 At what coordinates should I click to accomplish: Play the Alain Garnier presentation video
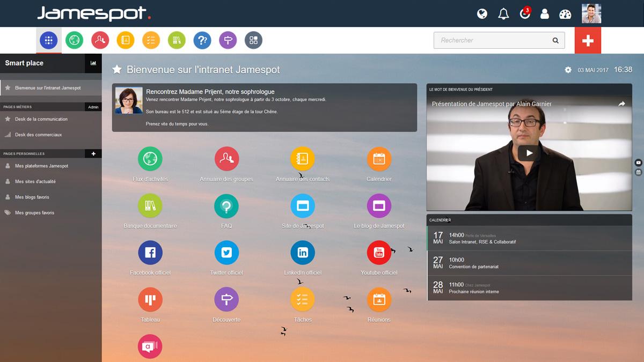[x=529, y=153]
